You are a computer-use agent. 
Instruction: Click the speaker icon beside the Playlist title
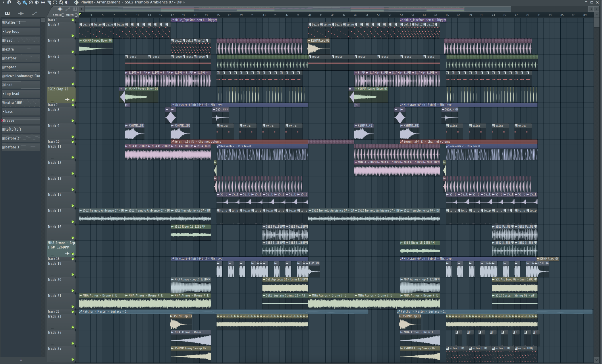76,2
